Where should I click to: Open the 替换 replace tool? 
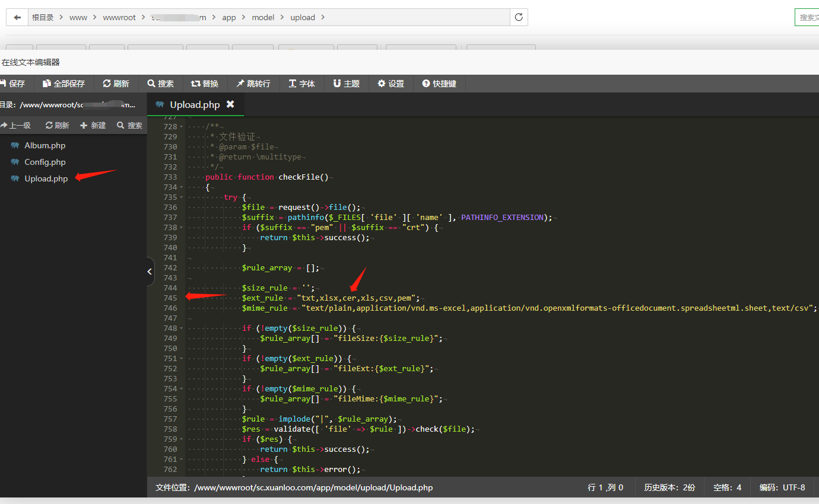205,84
